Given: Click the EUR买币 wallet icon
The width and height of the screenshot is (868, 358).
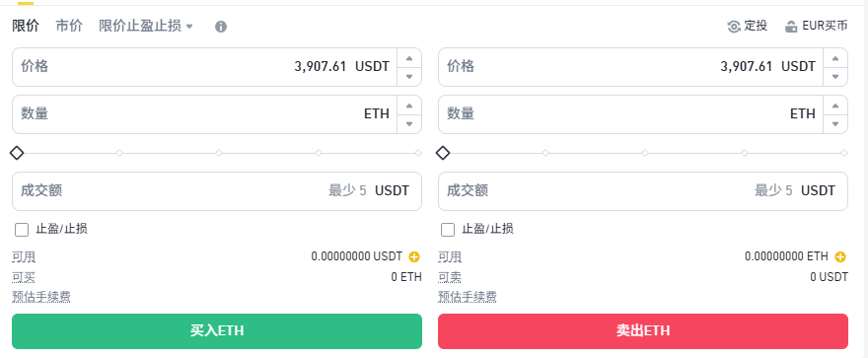Looking at the screenshot, I should click(791, 27).
